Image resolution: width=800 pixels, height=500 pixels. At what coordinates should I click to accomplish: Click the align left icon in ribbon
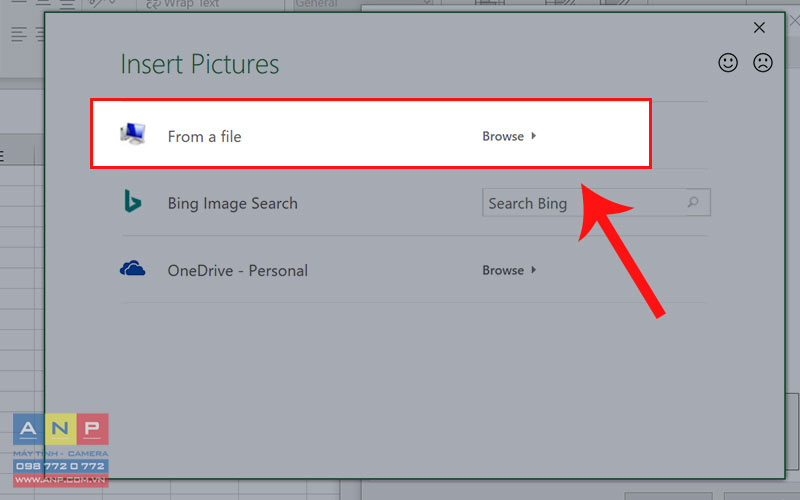[19, 34]
